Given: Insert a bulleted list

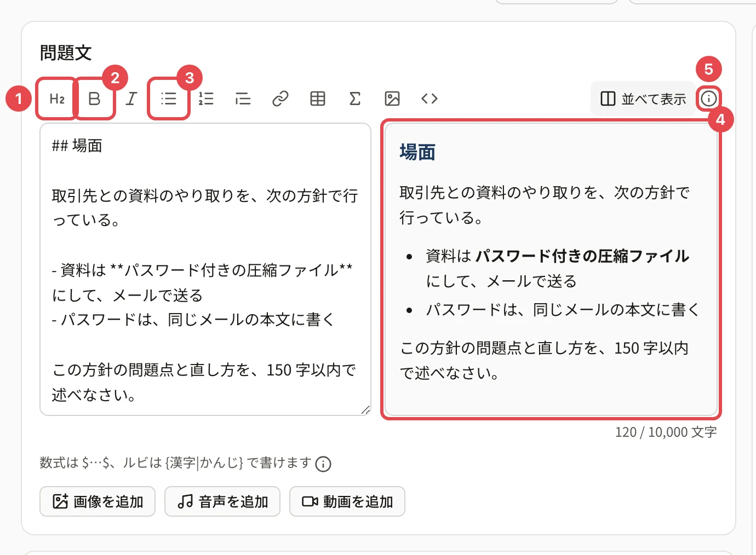Looking at the screenshot, I should 169,99.
